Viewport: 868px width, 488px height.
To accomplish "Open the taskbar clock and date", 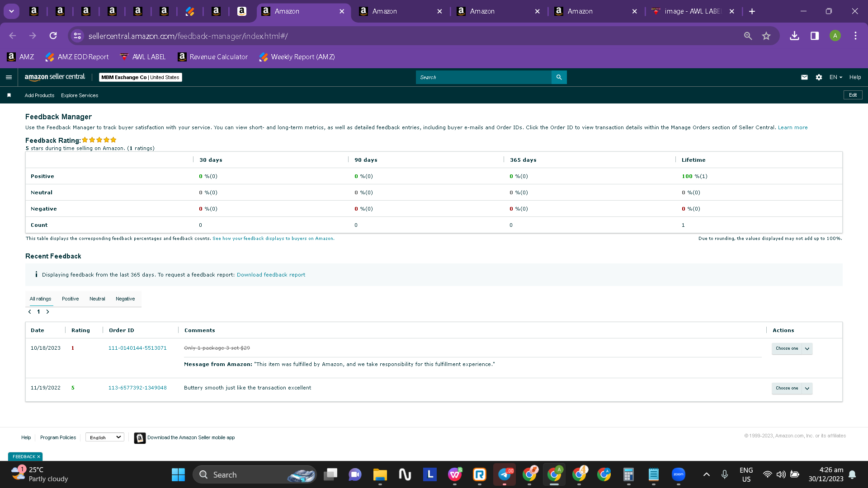I will pos(826,474).
